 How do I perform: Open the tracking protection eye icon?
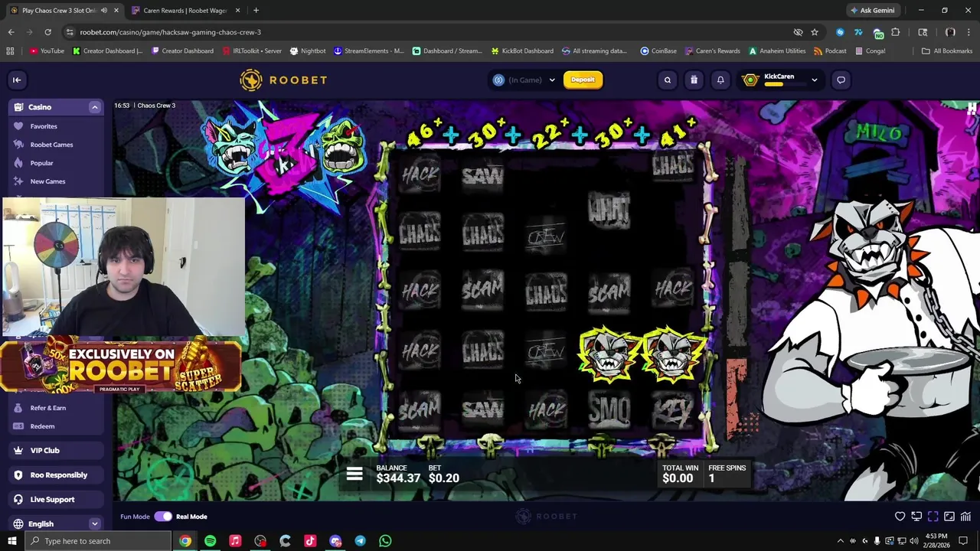(798, 32)
